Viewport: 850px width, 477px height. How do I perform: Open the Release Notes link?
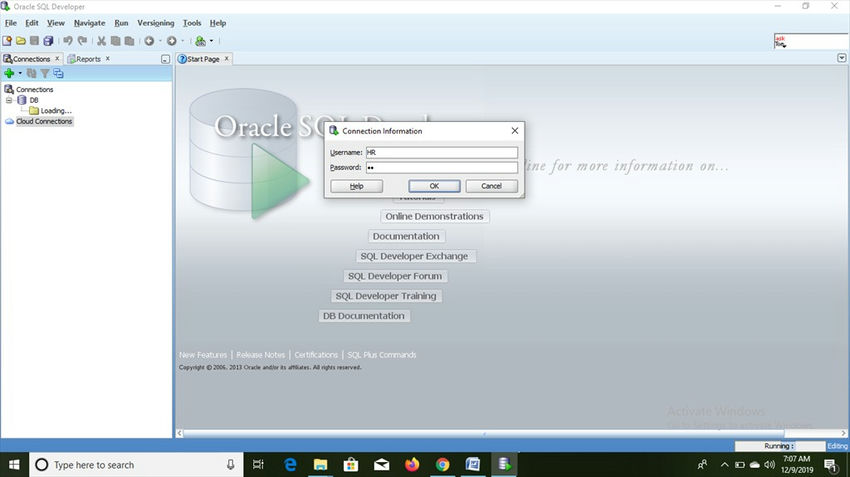click(x=261, y=355)
